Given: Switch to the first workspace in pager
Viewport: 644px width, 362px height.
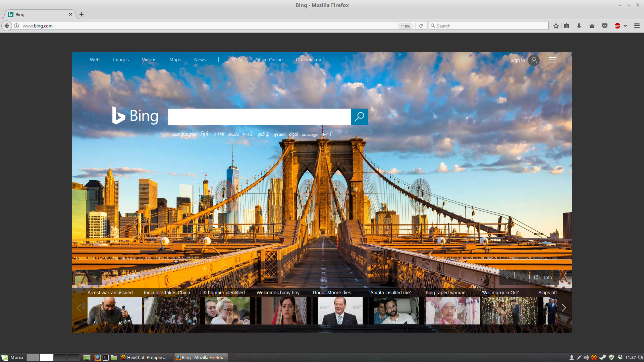Looking at the screenshot, I should (33, 358).
